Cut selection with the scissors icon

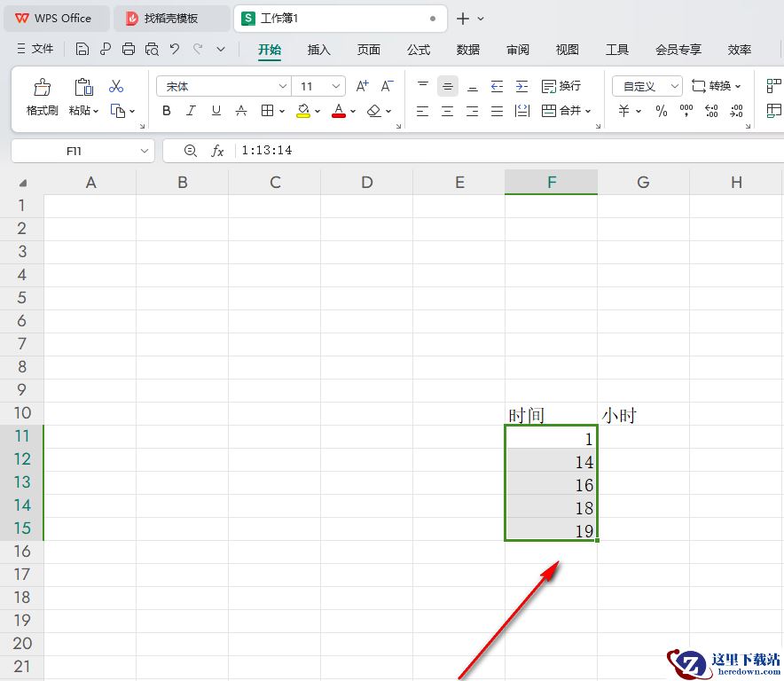coord(116,86)
